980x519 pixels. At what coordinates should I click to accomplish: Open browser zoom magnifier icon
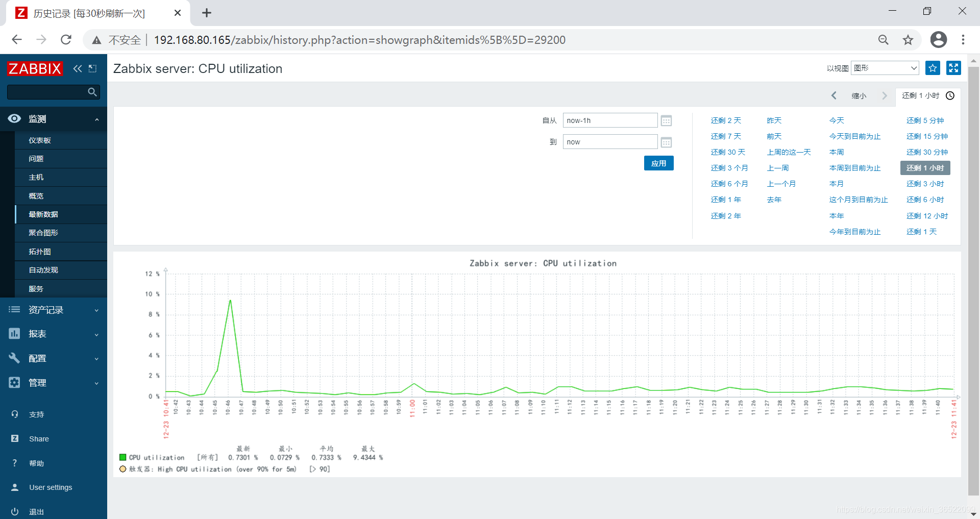coord(883,40)
